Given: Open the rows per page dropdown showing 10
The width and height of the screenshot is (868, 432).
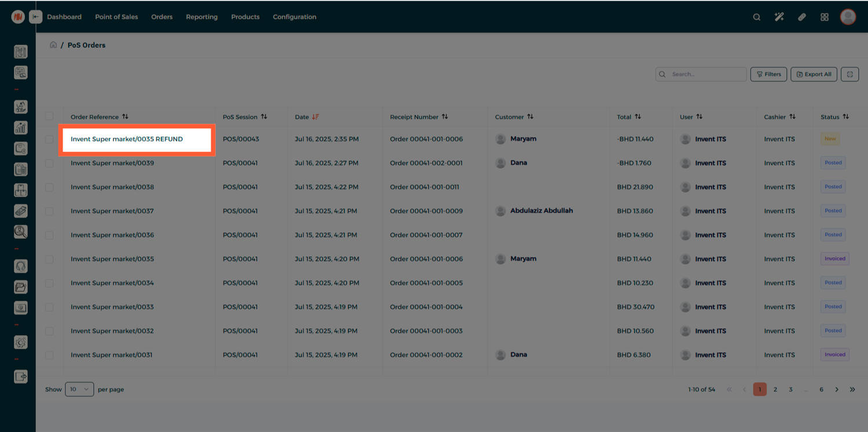Looking at the screenshot, I should pyautogui.click(x=79, y=389).
